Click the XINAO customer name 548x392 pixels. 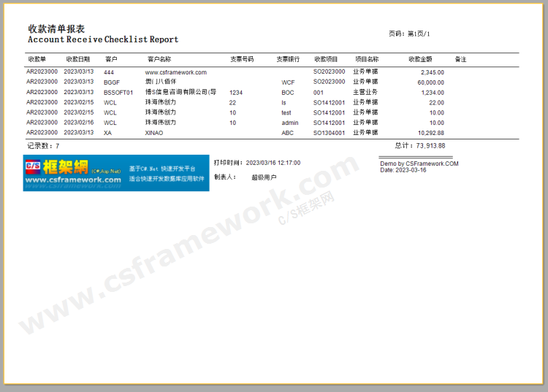coord(154,134)
